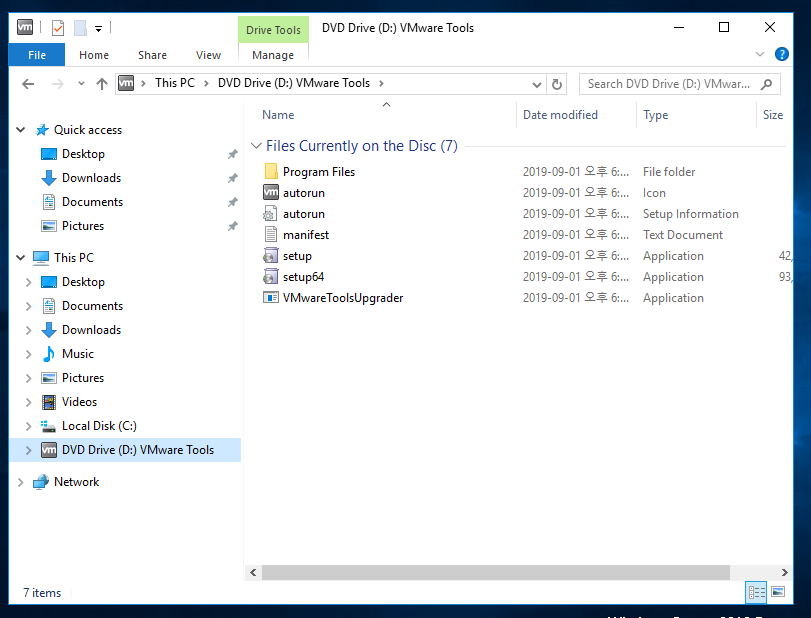Expand the ribbon with the chevron
Image resolution: width=811 pixels, height=618 pixels.
[x=760, y=54]
